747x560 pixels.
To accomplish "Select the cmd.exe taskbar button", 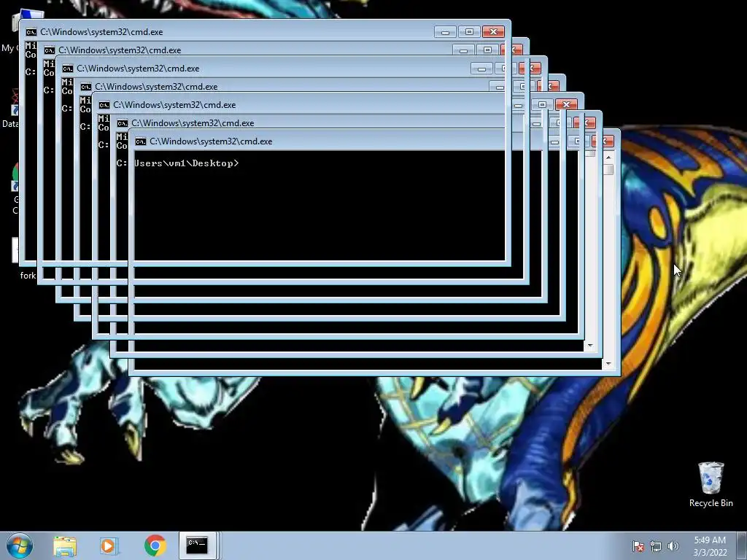I will pos(197,545).
